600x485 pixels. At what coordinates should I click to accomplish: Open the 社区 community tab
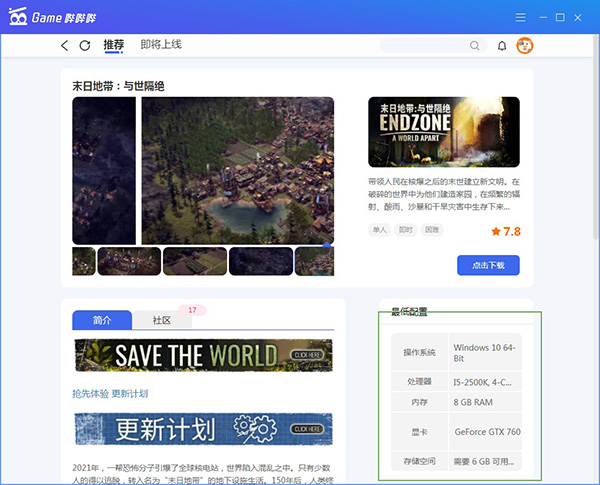coord(161,321)
